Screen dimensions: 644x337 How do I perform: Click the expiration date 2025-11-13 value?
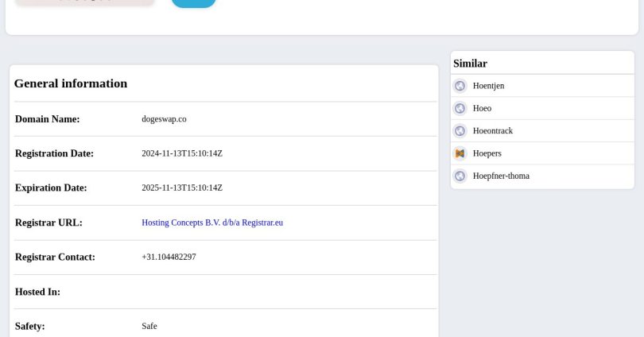pos(181,188)
